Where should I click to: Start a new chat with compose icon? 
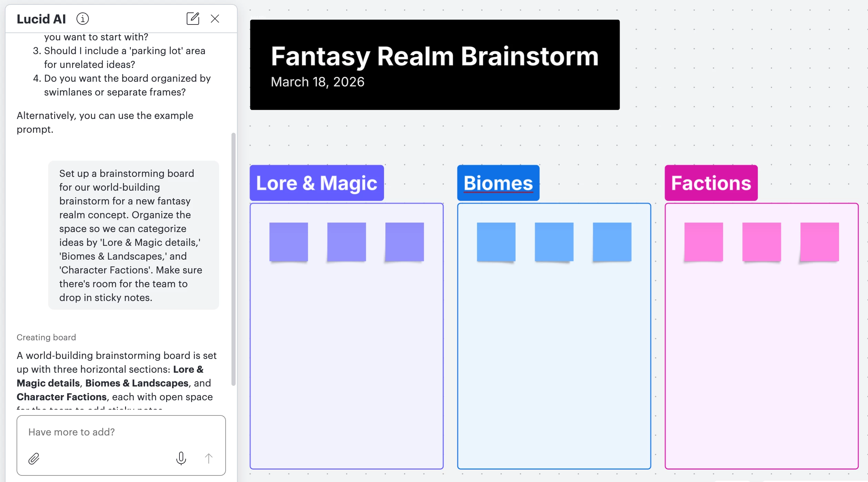[x=193, y=19]
